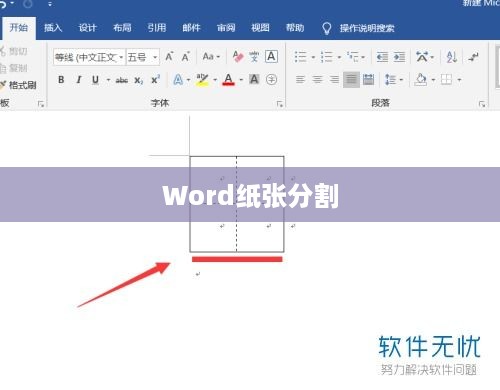
Task: Click Decrease Indent icon
Action: (382, 57)
